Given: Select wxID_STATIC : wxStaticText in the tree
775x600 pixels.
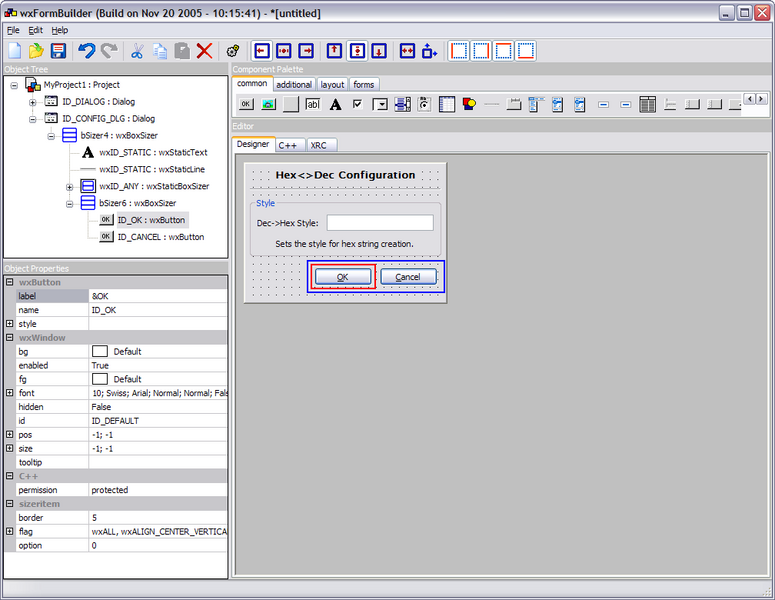Looking at the screenshot, I should (153, 153).
